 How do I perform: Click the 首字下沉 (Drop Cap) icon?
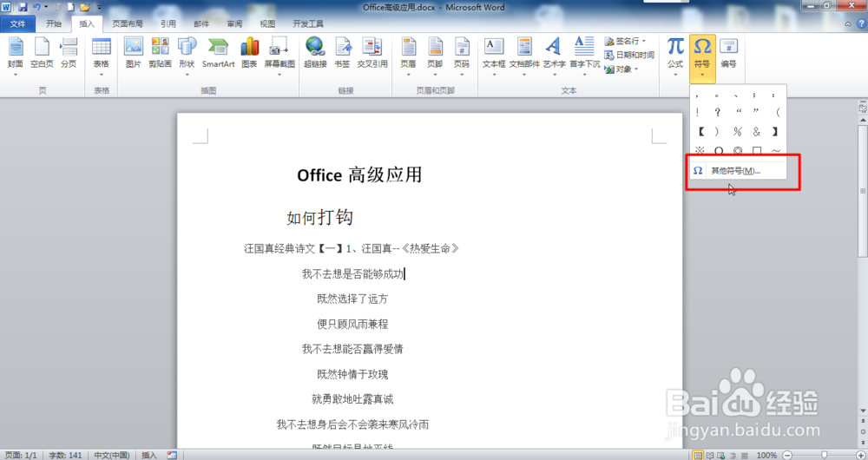(584, 57)
